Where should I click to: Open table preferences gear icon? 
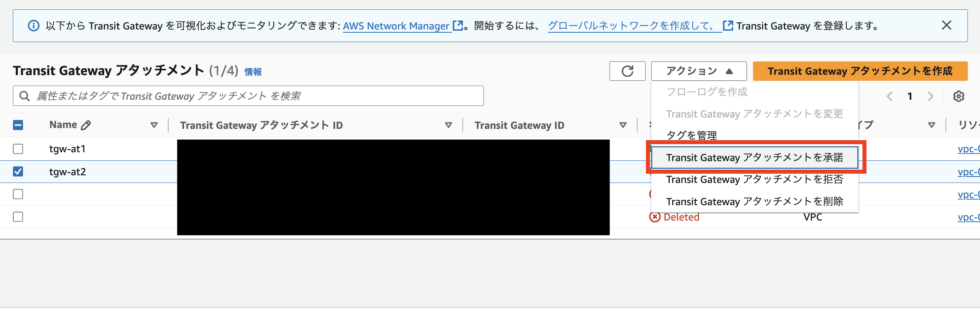959,96
